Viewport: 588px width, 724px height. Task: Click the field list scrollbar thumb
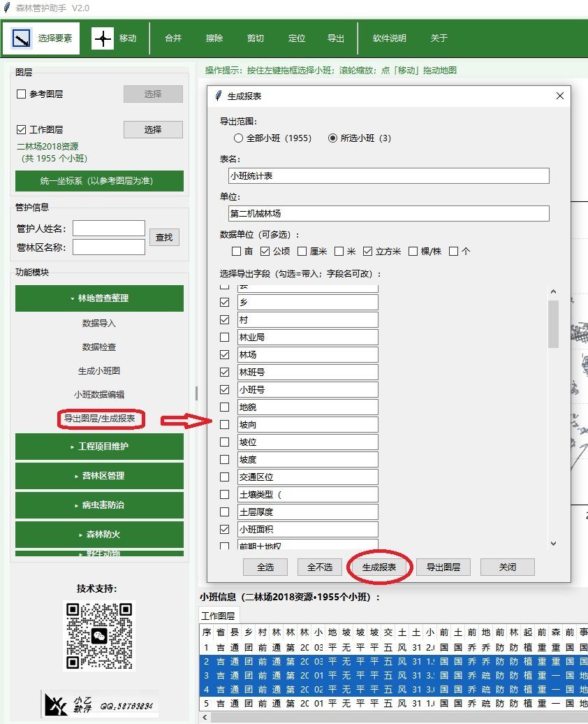(553, 324)
